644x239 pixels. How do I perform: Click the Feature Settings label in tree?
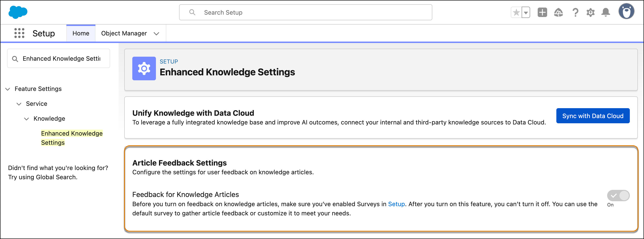[38, 89]
